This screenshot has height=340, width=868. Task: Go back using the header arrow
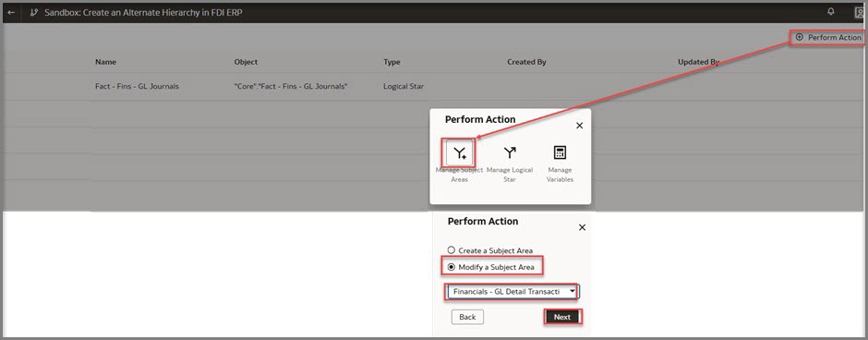[x=11, y=12]
